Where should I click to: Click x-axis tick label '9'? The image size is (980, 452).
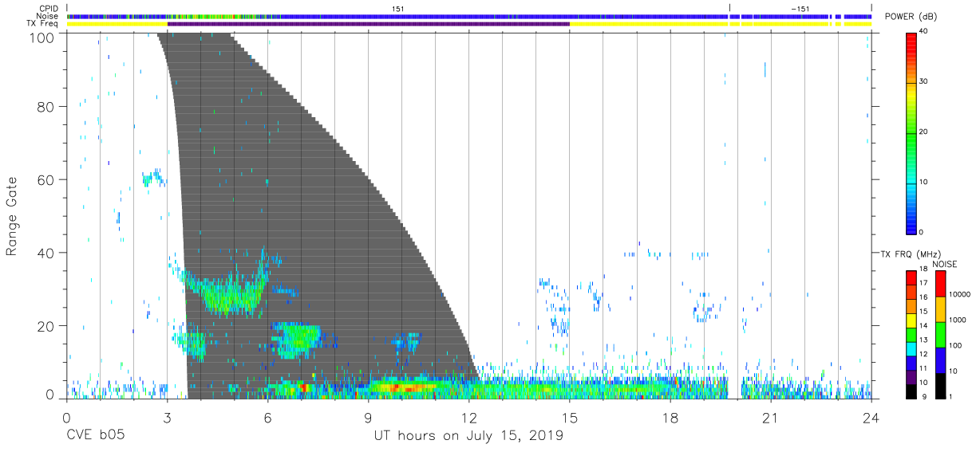368,418
